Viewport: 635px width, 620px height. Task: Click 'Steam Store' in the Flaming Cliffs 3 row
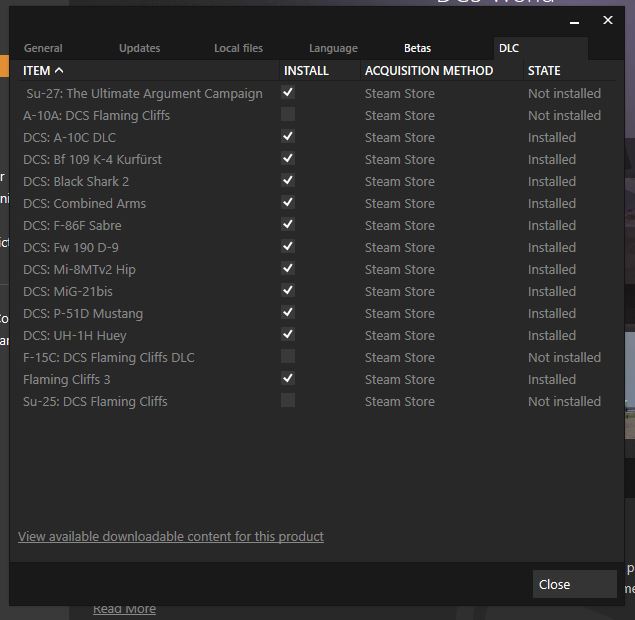click(x=400, y=379)
